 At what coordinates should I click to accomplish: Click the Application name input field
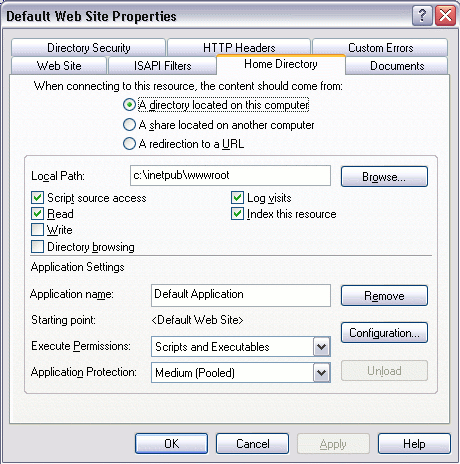click(241, 295)
